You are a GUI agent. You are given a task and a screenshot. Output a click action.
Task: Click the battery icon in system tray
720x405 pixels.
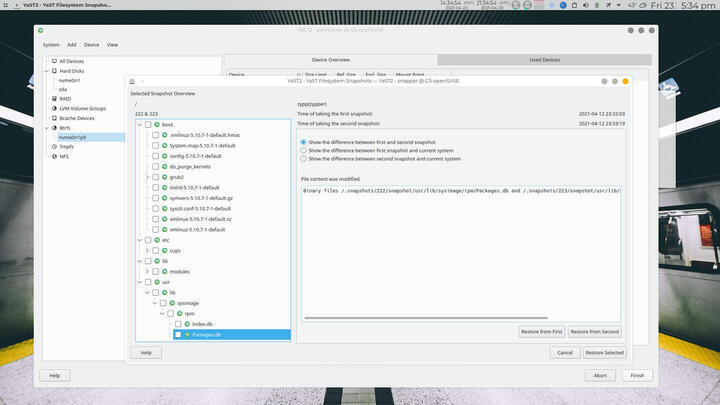pos(597,5)
